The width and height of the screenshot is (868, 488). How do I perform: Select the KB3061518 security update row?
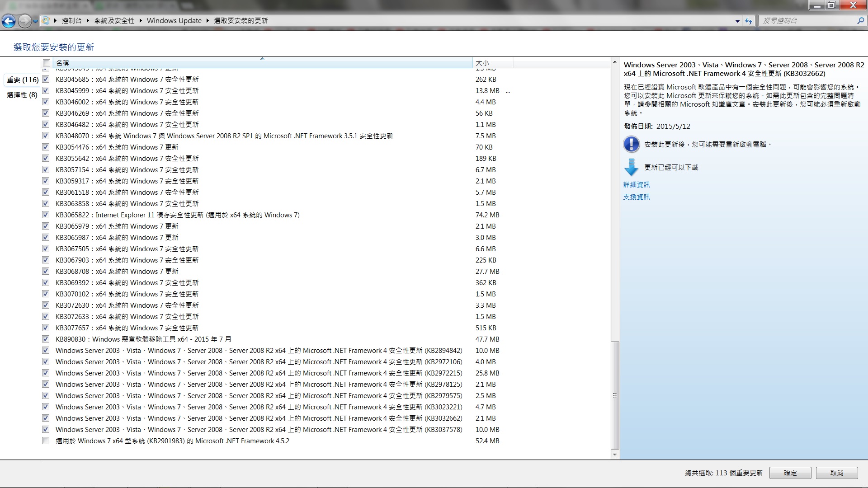[325, 192]
